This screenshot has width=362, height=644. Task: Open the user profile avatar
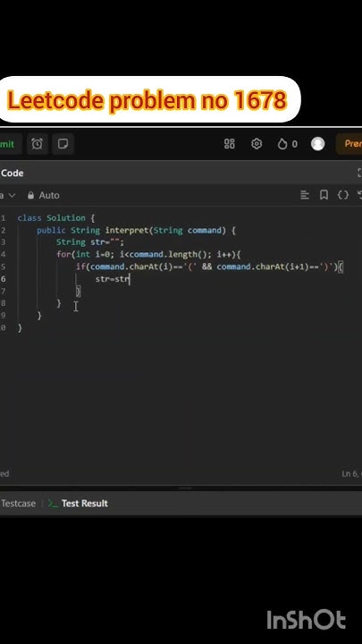pyautogui.click(x=317, y=144)
